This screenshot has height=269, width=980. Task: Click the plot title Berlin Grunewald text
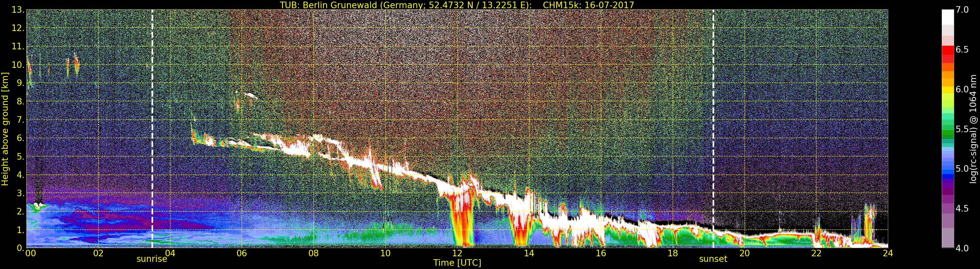pyautogui.click(x=457, y=5)
